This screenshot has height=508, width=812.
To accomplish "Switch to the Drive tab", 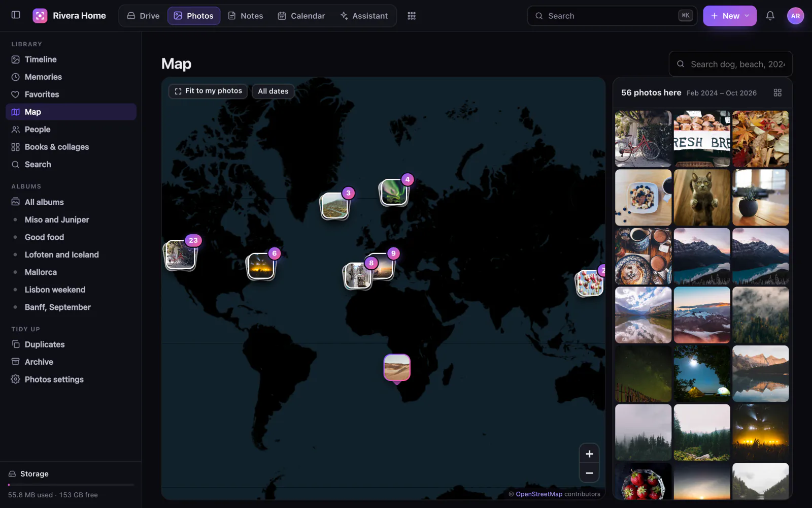I will pyautogui.click(x=143, y=16).
